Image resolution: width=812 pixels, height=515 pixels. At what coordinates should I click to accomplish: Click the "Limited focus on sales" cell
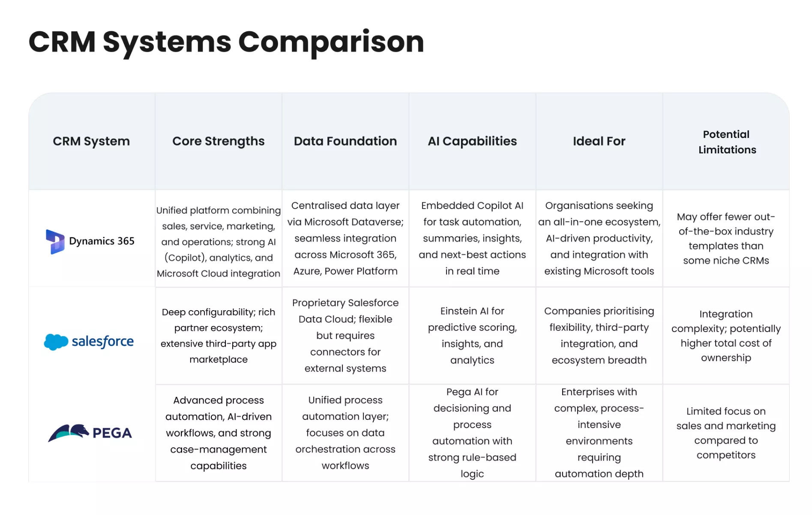[x=726, y=433]
